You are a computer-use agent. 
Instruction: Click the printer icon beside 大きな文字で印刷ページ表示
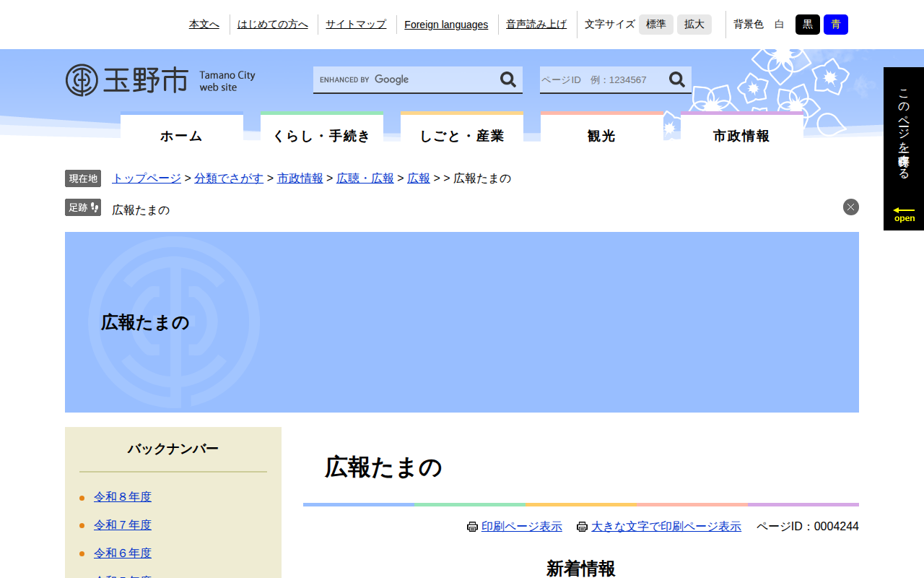point(582,527)
